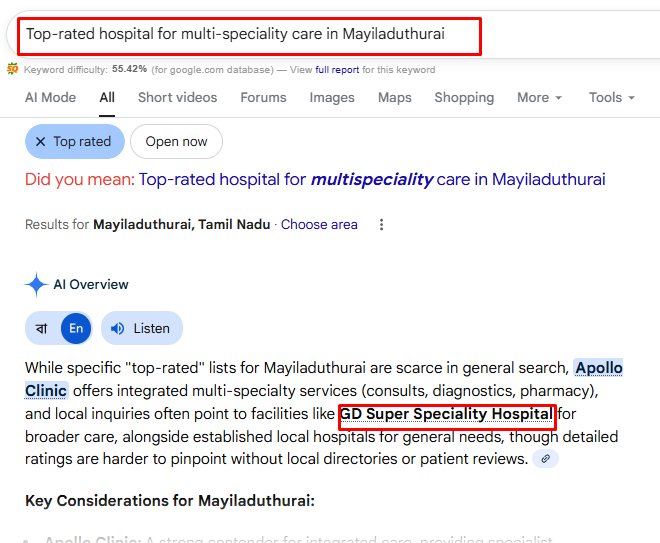Enable the Open now filter
The height and width of the screenshot is (543, 660).
click(x=176, y=142)
